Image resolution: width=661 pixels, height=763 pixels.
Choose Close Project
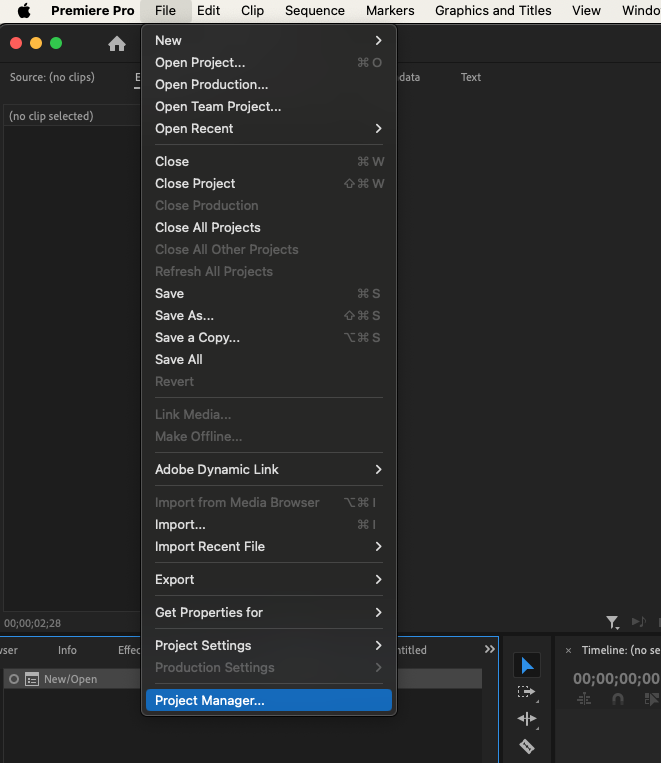point(269,183)
